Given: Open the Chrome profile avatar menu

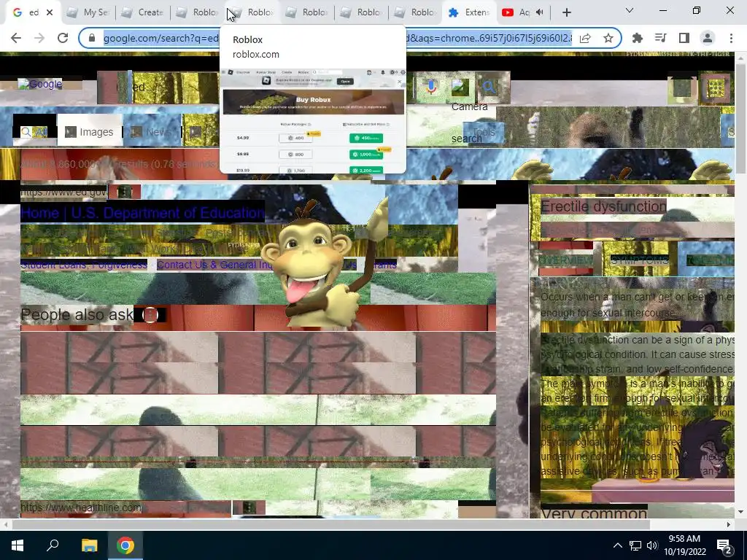Looking at the screenshot, I should (708, 38).
